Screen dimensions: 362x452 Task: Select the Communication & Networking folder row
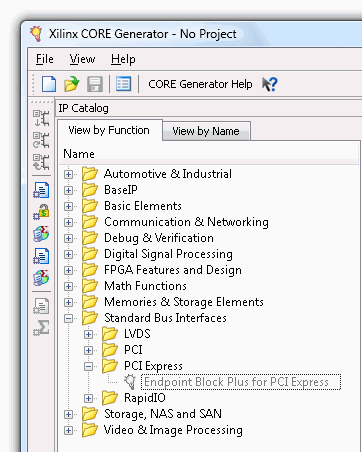(175, 222)
